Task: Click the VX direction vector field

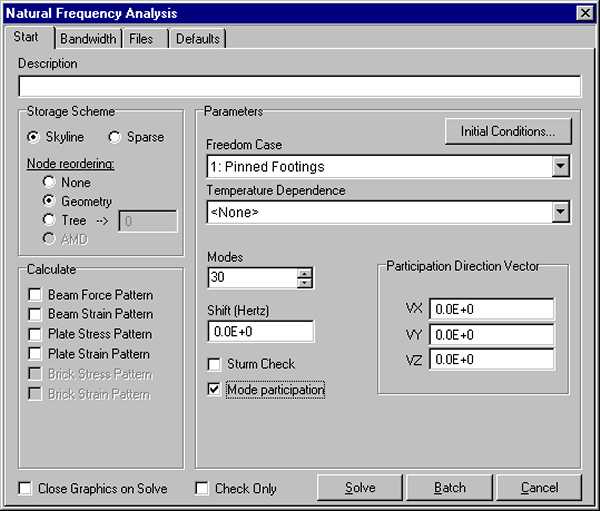Action: (x=491, y=310)
